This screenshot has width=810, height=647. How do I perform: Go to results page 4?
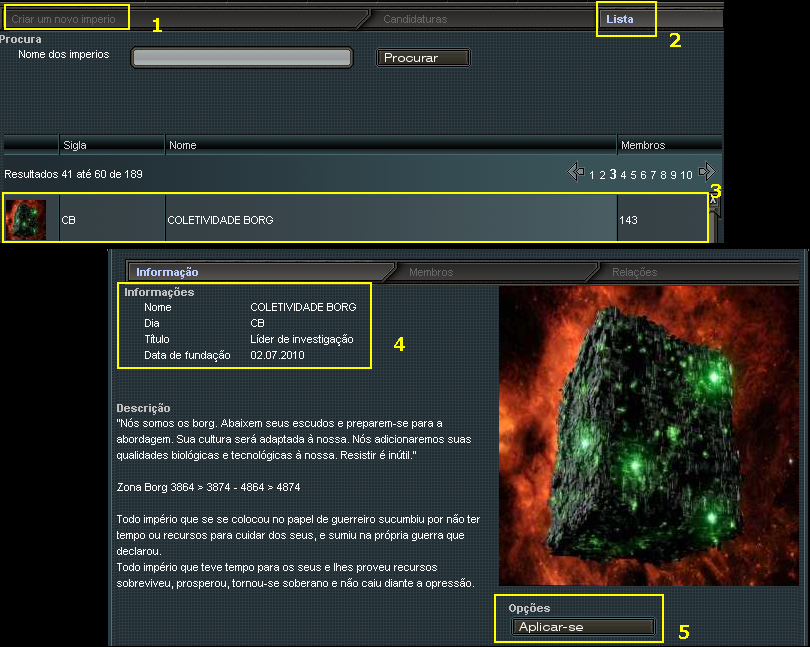click(x=623, y=175)
